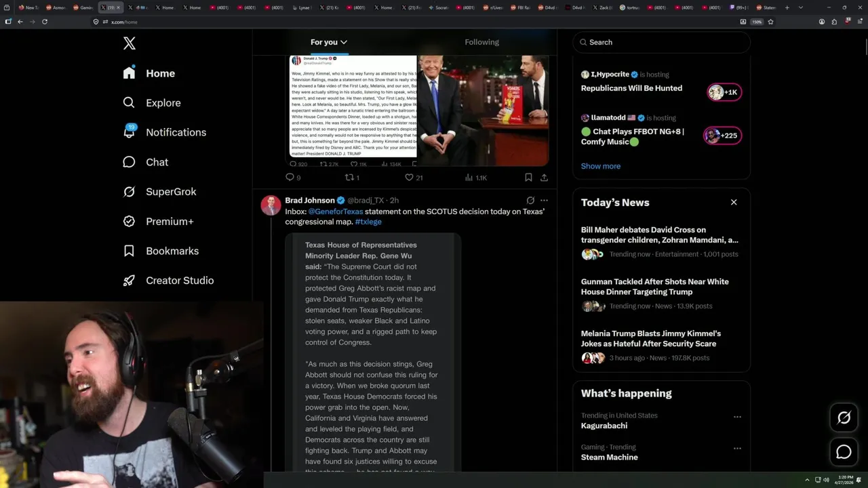Open the 150% zoom level indicator

pyautogui.click(x=757, y=22)
